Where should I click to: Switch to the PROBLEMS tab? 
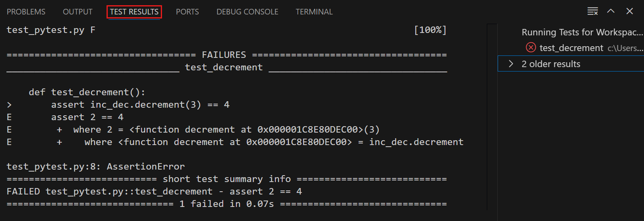coord(26,12)
